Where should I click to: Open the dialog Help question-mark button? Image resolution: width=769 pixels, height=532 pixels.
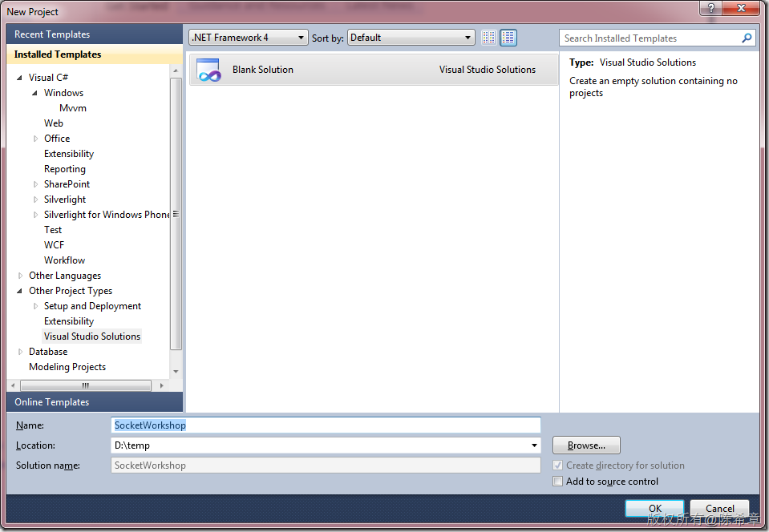pyautogui.click(x=710, y=8)
